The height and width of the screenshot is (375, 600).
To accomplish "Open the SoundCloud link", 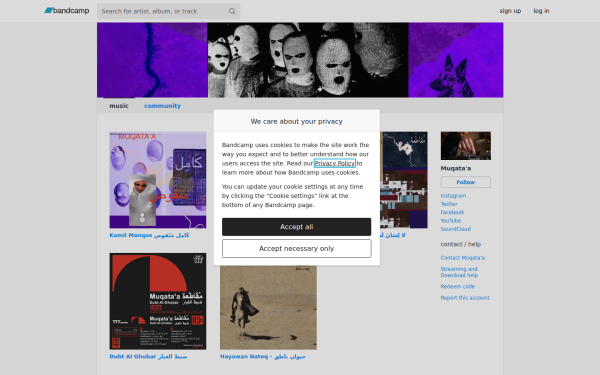I will pos(455,229).
